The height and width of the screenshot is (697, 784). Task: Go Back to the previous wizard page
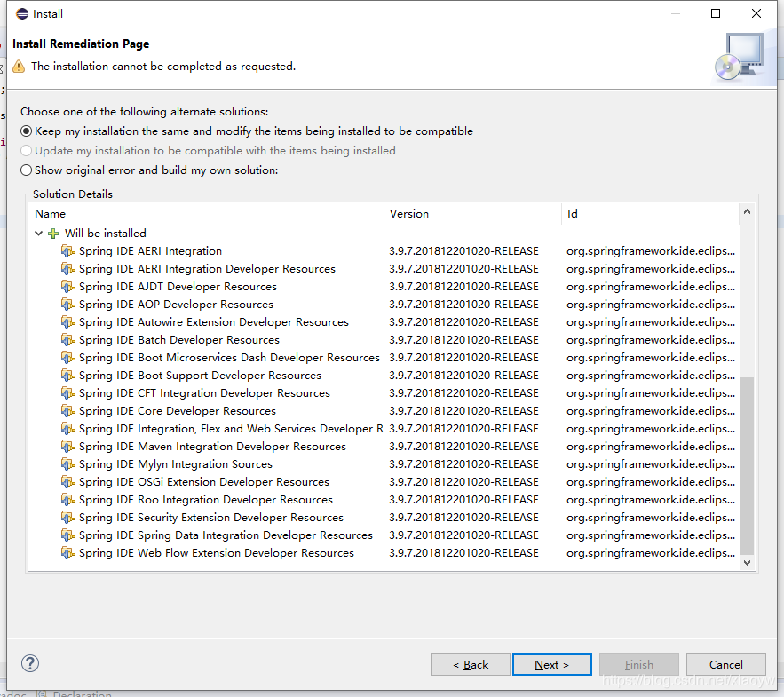pos(470,664)
